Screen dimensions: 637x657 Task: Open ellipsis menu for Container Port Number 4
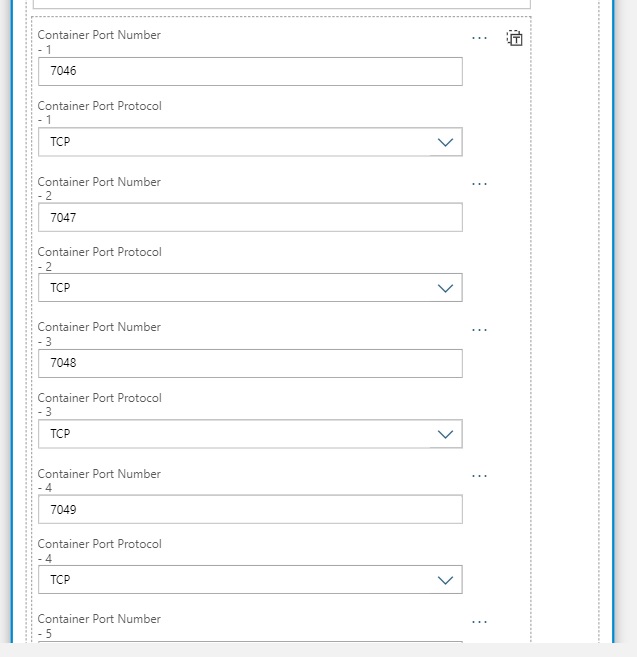[479, 476]
